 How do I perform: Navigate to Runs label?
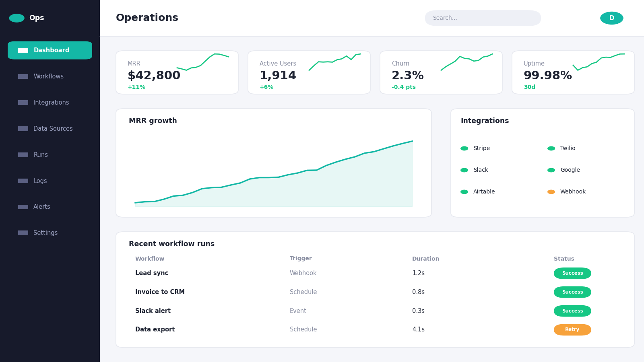point(41,155)
